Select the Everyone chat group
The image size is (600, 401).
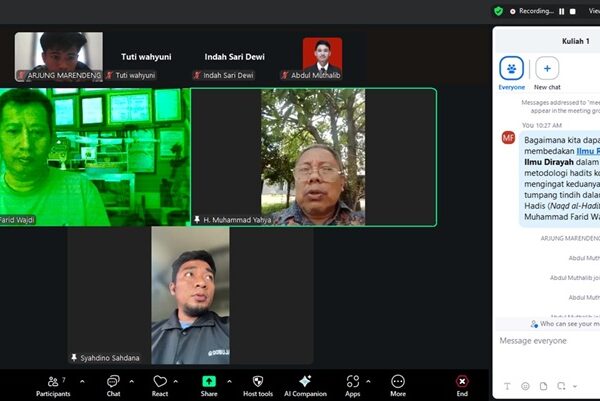[x=512, y=73]
